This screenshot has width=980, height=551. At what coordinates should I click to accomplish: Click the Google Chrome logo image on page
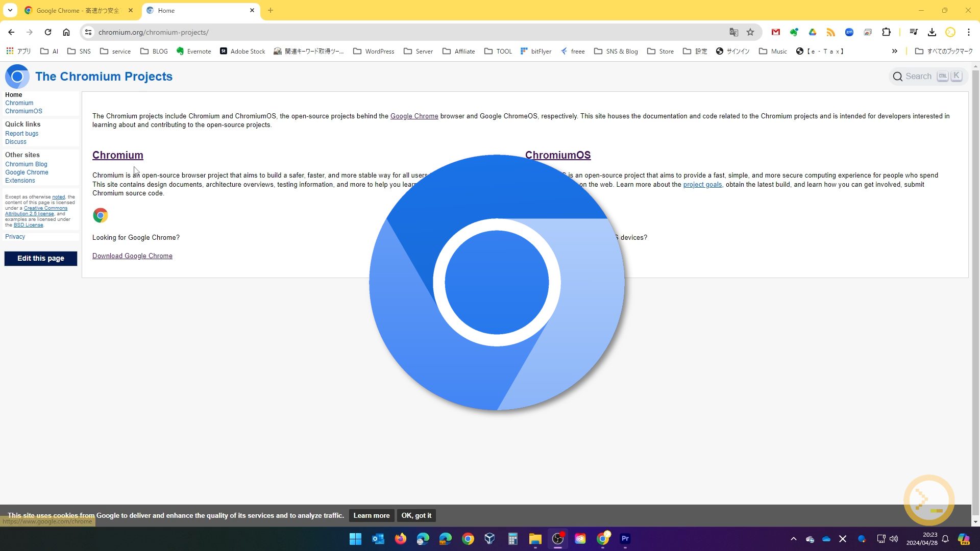coord(101,215)
